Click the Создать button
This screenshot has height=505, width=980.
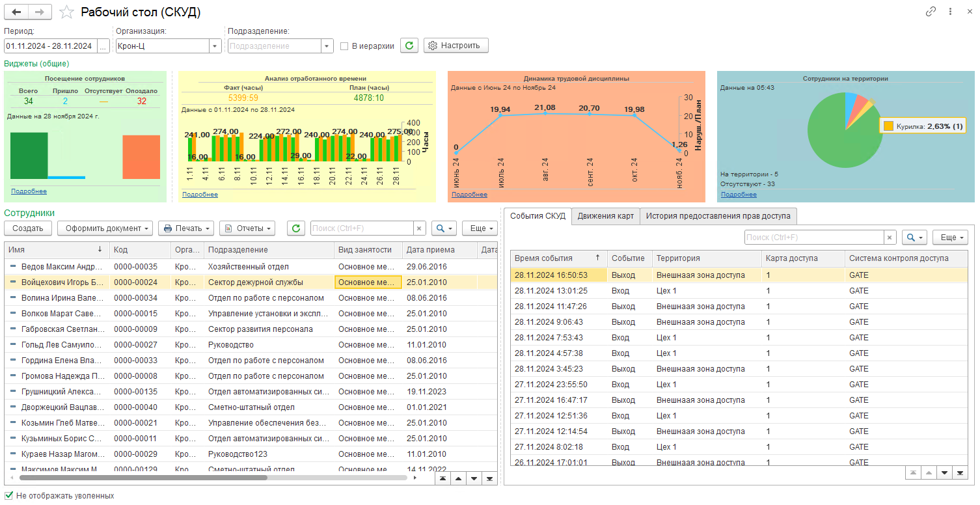[x=28, y=228]
